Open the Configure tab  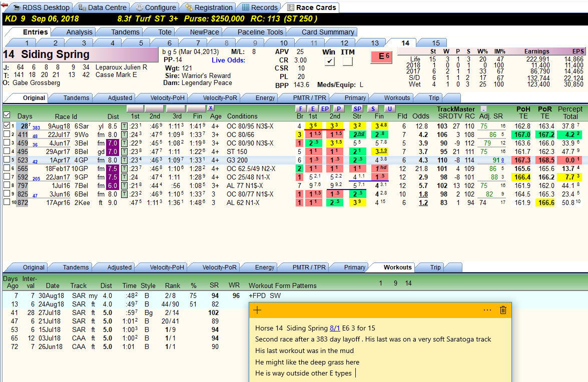156,7
